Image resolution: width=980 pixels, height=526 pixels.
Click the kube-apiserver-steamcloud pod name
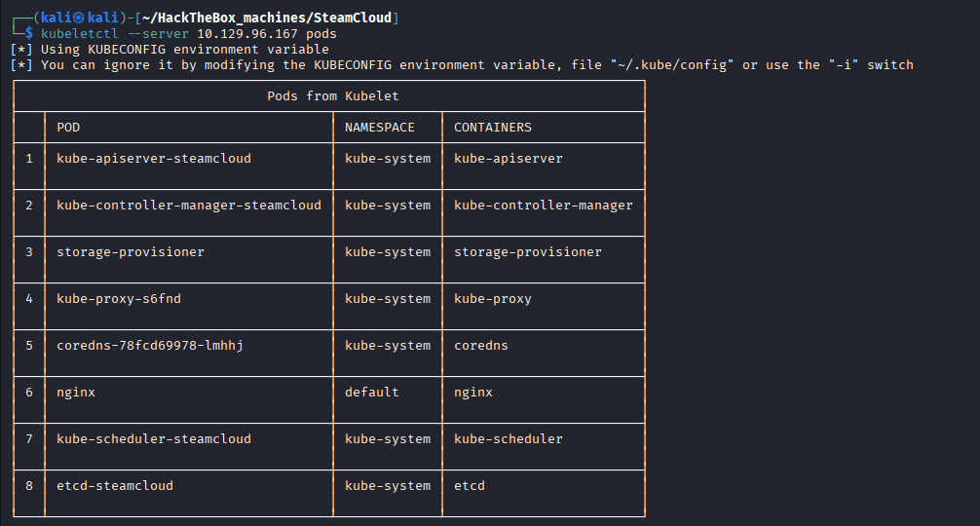point(154,159)
